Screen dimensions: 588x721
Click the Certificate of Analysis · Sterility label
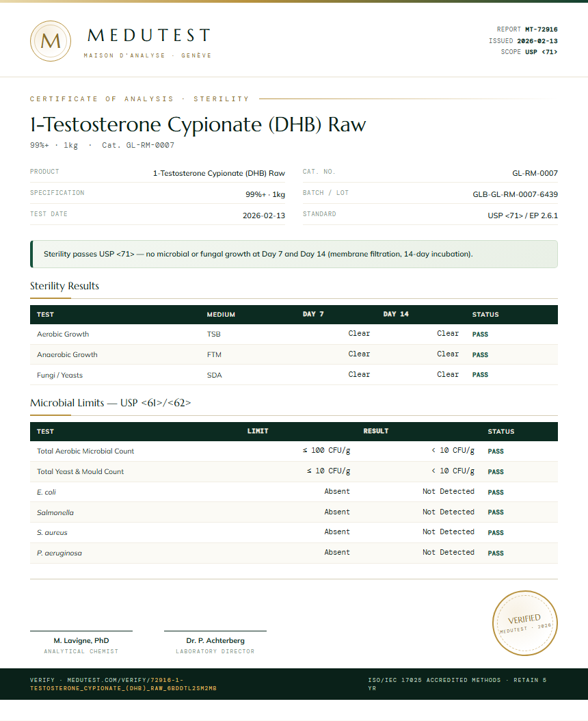point(139,99)
